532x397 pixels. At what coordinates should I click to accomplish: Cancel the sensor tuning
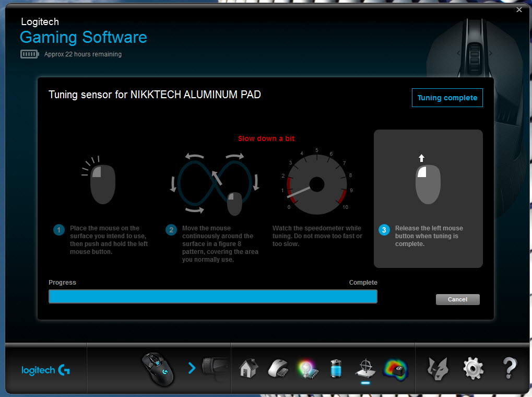457,299
